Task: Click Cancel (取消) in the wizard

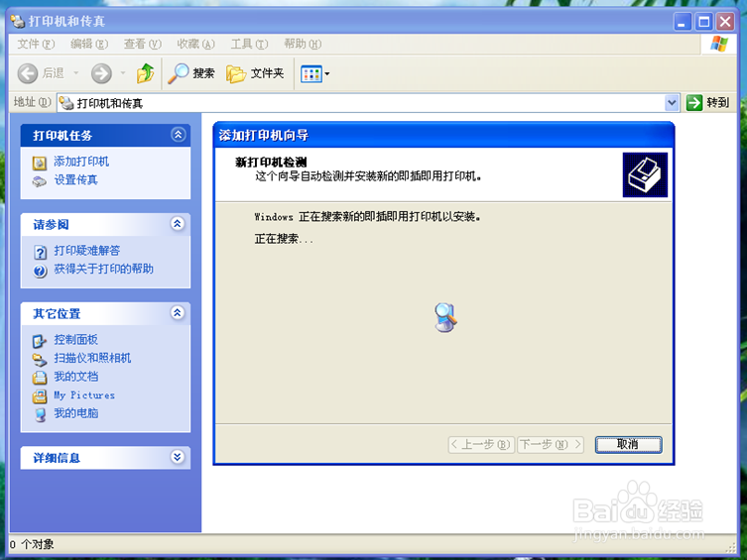Action: [628, 444]
